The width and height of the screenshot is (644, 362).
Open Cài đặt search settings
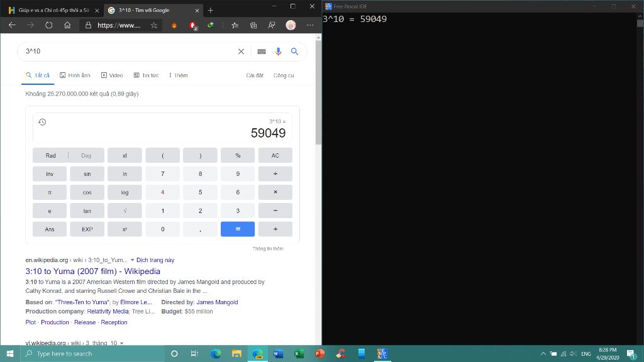[x=255, y=75]
